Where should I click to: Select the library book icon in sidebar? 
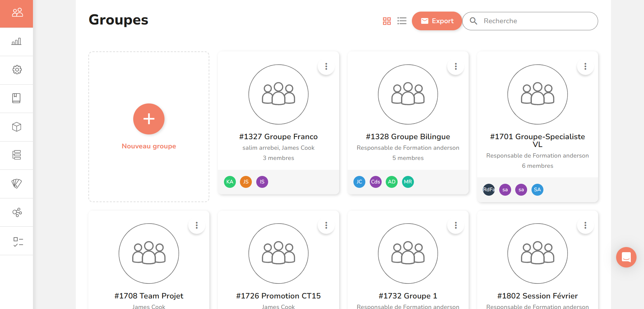tap(16, 98)
